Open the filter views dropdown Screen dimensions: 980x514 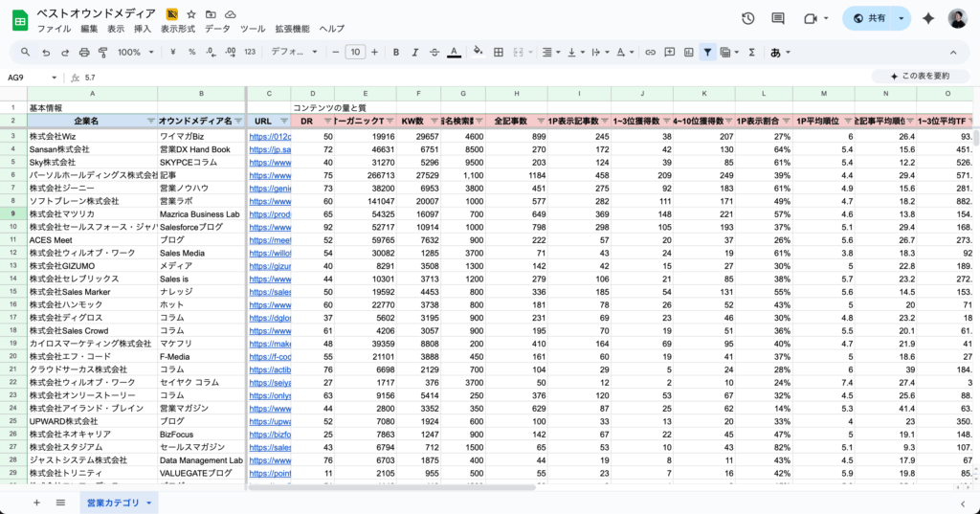click(729, 53)
